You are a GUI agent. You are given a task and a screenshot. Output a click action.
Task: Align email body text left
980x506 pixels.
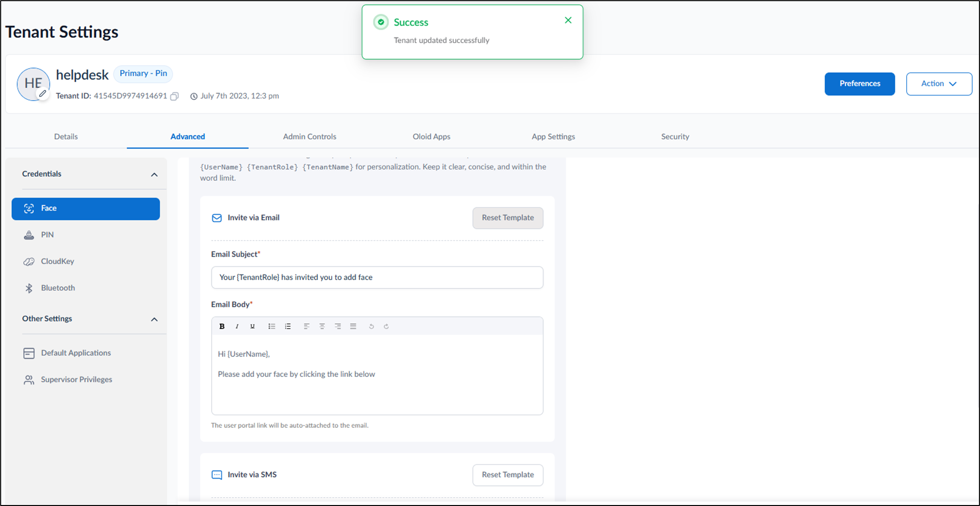(307, 326)
